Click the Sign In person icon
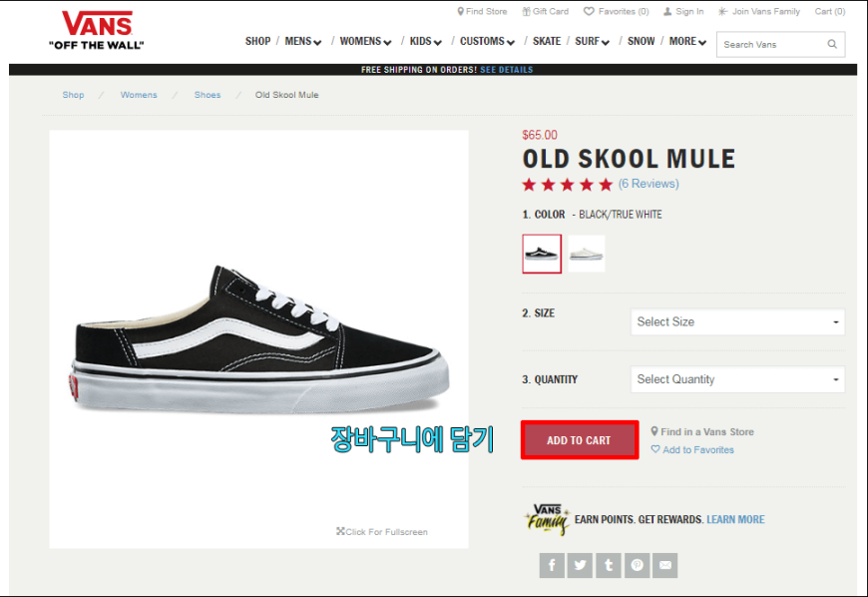868x597 pixels. 667,11
